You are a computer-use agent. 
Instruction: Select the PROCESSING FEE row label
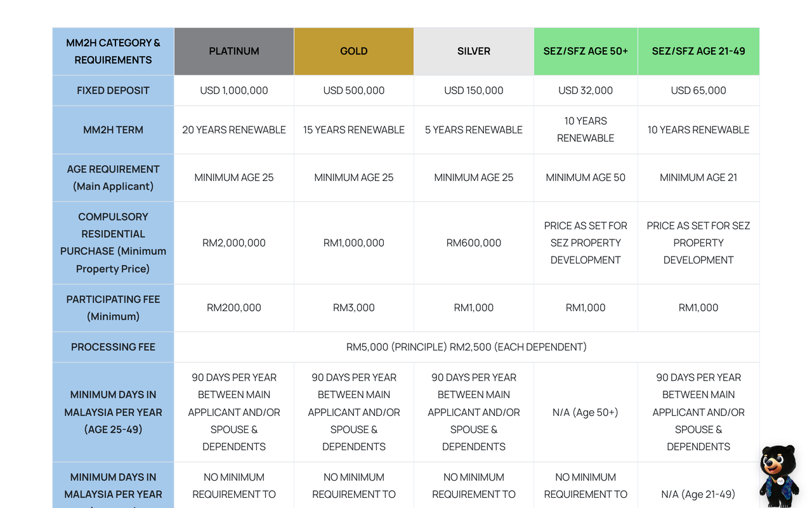point(114,347)
